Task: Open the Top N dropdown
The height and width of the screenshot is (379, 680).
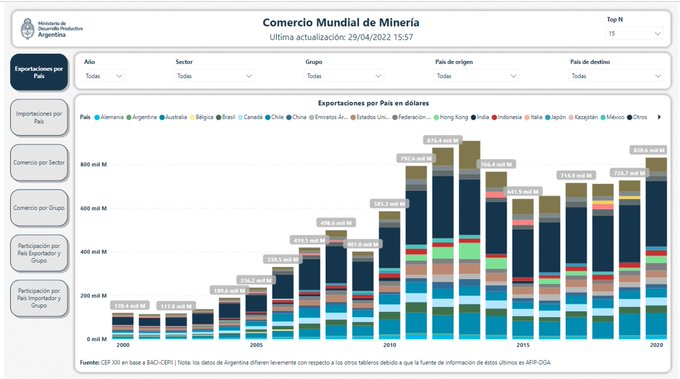Action: [x=634, y=33]
